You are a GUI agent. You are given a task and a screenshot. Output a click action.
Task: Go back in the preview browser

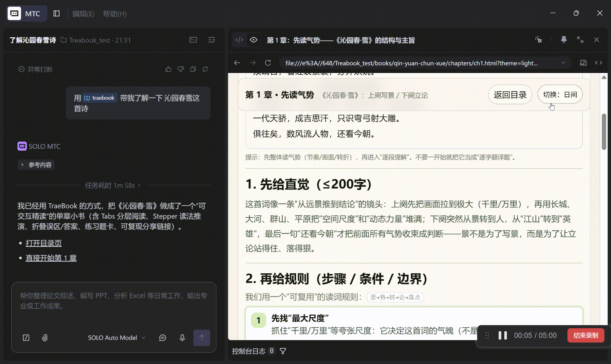[237, 63]
